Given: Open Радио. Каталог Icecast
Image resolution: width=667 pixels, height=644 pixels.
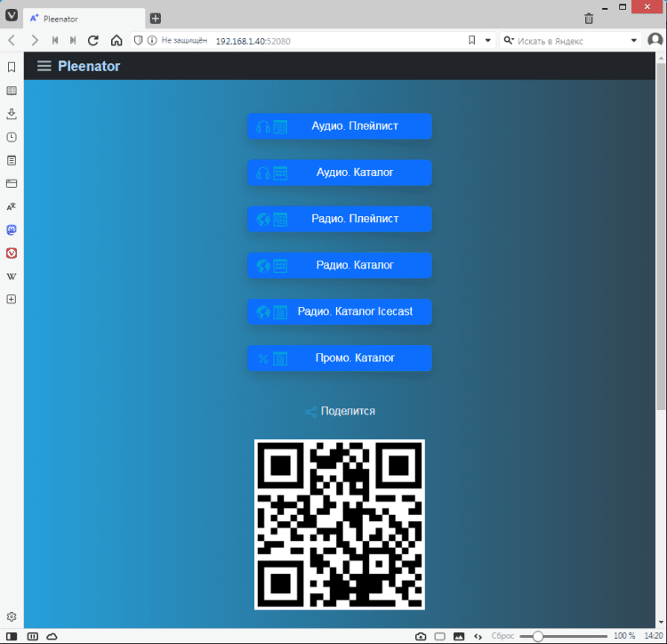Looking at the screenshot, I should pos(340,311).
